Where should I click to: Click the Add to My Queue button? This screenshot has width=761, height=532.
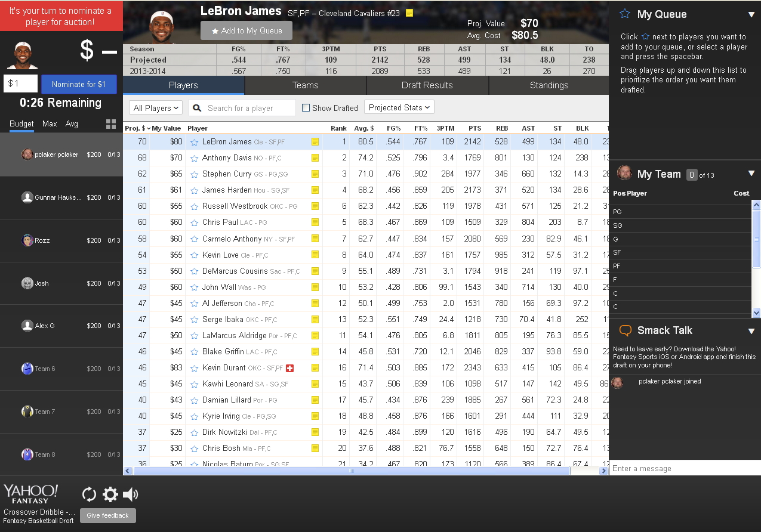[247, 31]
